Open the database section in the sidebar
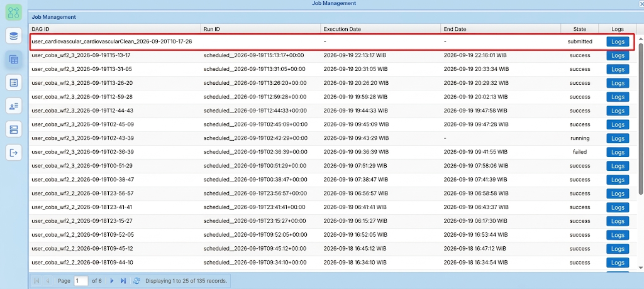The image size is (644, 289). tap(14, 36)
